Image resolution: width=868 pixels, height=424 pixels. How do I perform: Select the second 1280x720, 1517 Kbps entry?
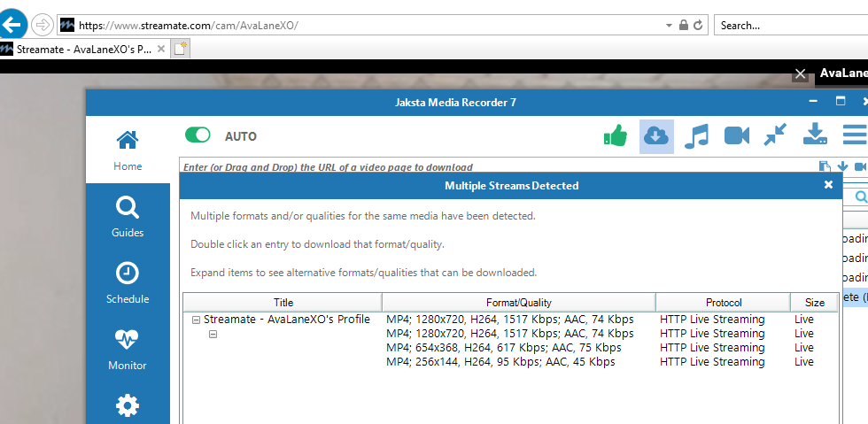[510, 334]
